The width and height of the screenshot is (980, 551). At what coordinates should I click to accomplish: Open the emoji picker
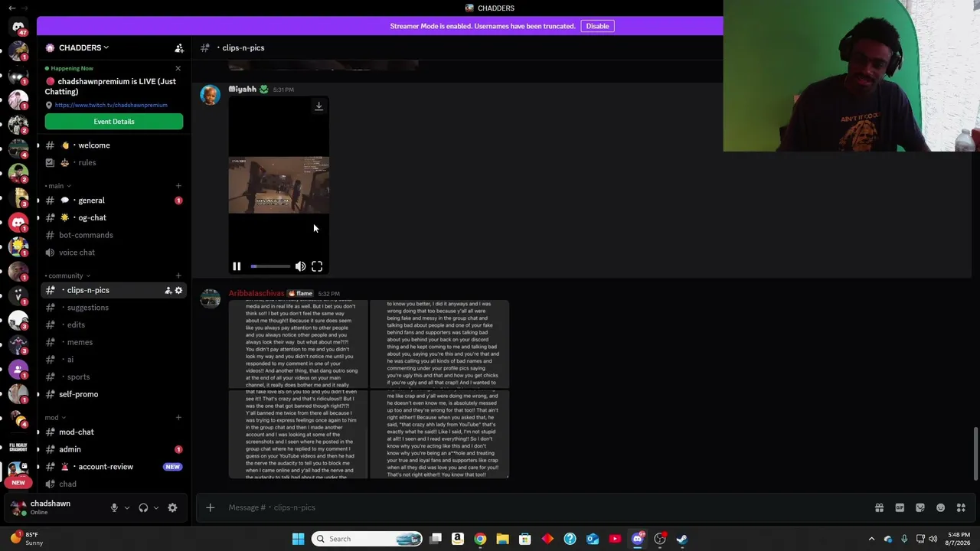pos(941,507)
